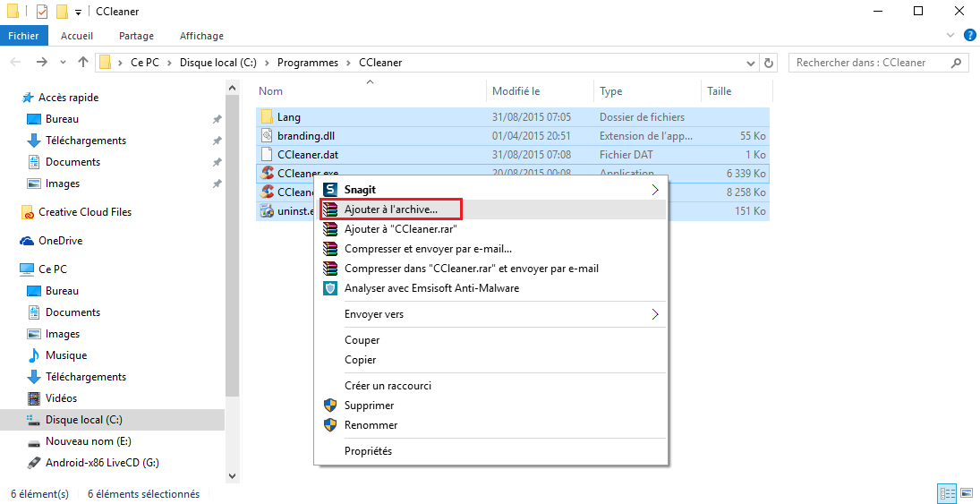Select the branding.dll file
The width and height of the screenshot is (980, 504).
click(x=513, y=136)
